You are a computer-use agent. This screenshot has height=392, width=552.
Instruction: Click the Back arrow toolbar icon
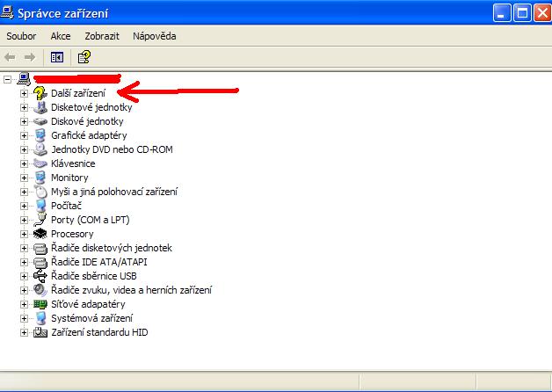(10, 57)
